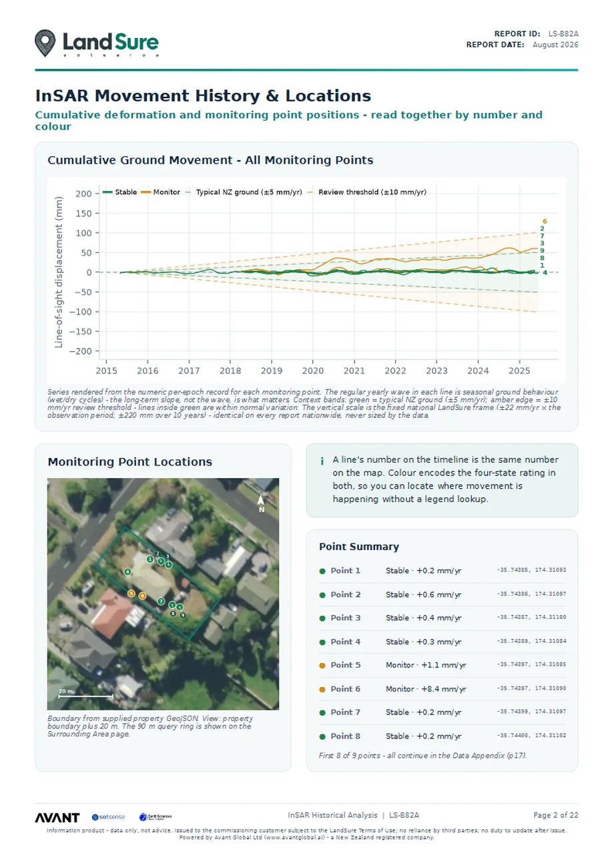Click Review threshold legend entry

(367, 192)
